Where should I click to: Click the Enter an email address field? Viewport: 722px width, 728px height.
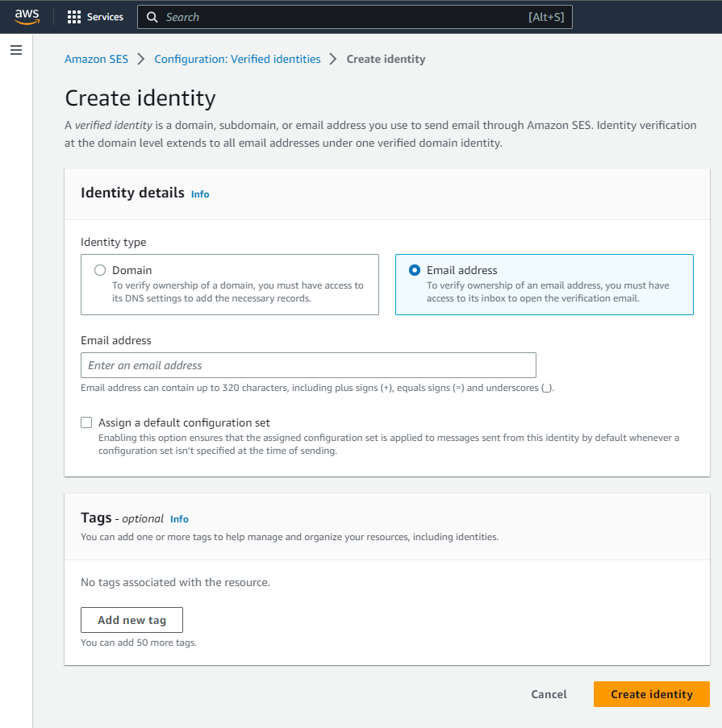click(x=308, y=365)
